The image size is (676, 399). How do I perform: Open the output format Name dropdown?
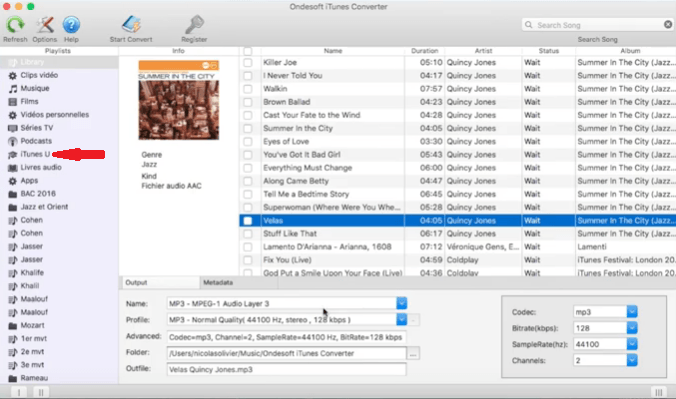(401, 303)
